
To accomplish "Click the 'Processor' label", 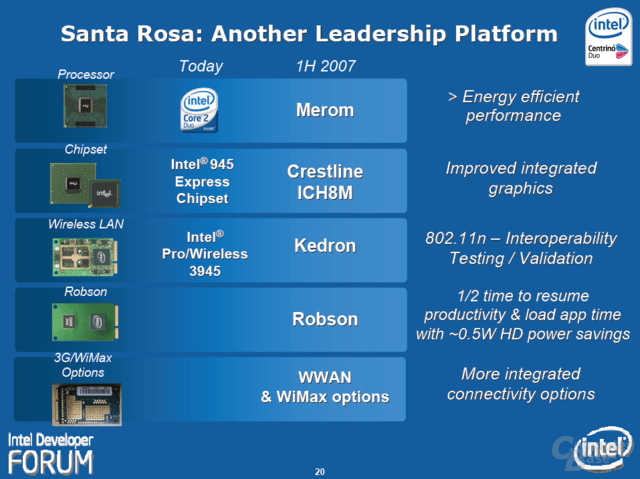I will [x=86, y=74].
